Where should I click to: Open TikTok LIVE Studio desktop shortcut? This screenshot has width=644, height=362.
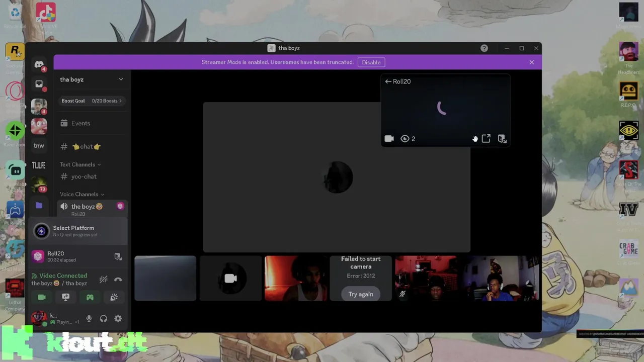(x=46, y=18)
